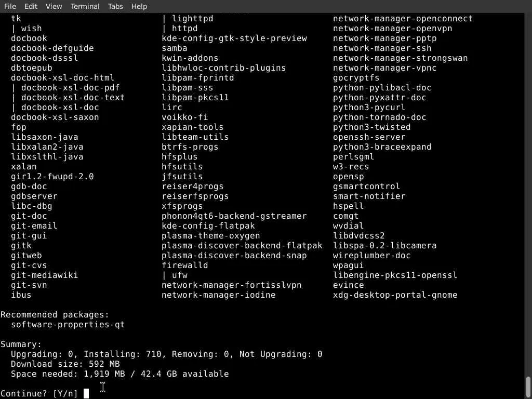Image resolution: width=532 pixels, height=399 pixels.
Task: Click the package name 'network-manager-openconnect'
Action: click(x=403, y=19)
